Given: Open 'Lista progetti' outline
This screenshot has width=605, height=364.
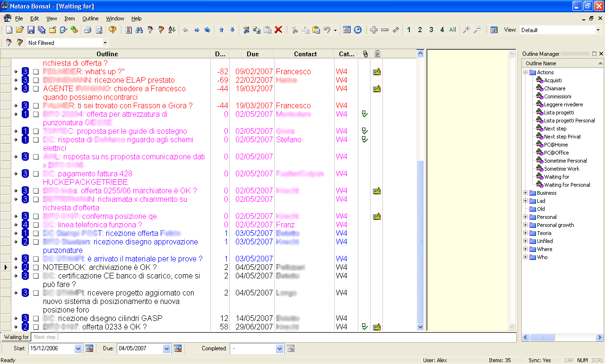Looking at the screenshot, I should point(559,113).
